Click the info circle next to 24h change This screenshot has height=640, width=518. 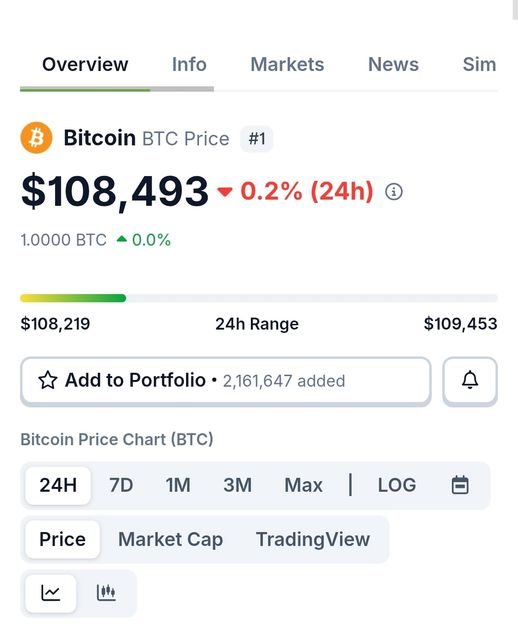click(x=394, y=191)
